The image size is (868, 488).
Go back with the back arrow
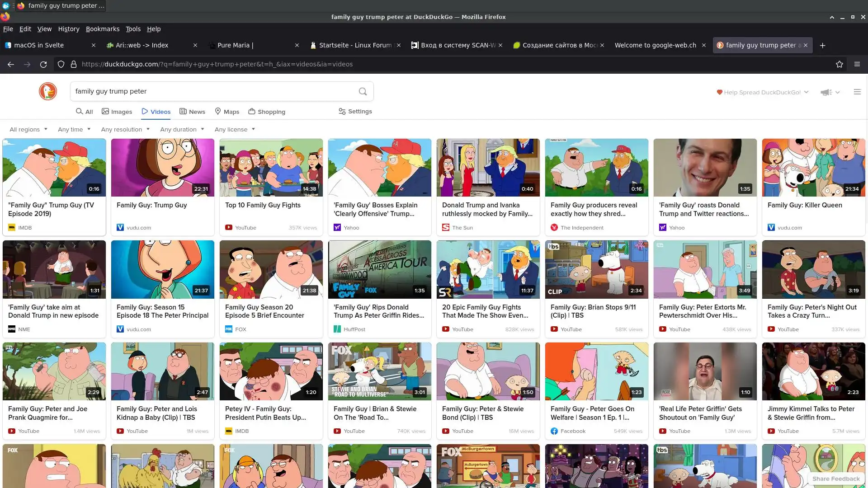[x=11, y=64]
